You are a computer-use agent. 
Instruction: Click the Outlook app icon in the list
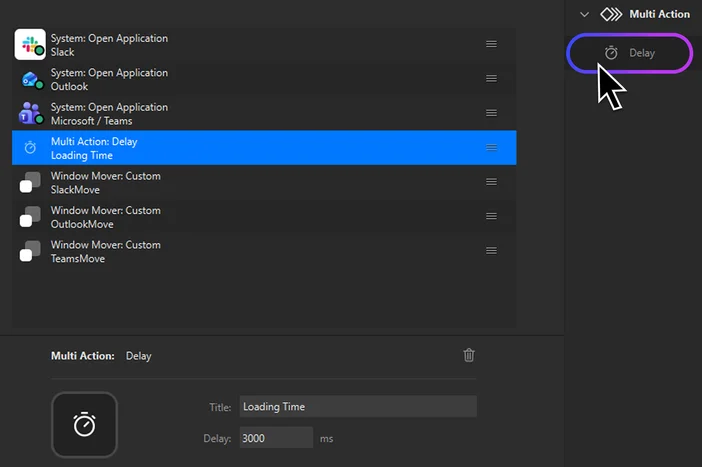tap(32, 80)
